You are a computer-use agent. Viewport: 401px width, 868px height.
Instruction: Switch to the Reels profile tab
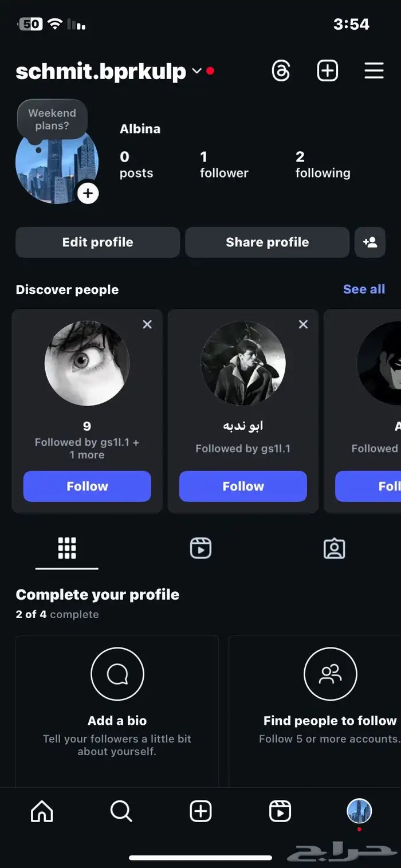(200, 548)
